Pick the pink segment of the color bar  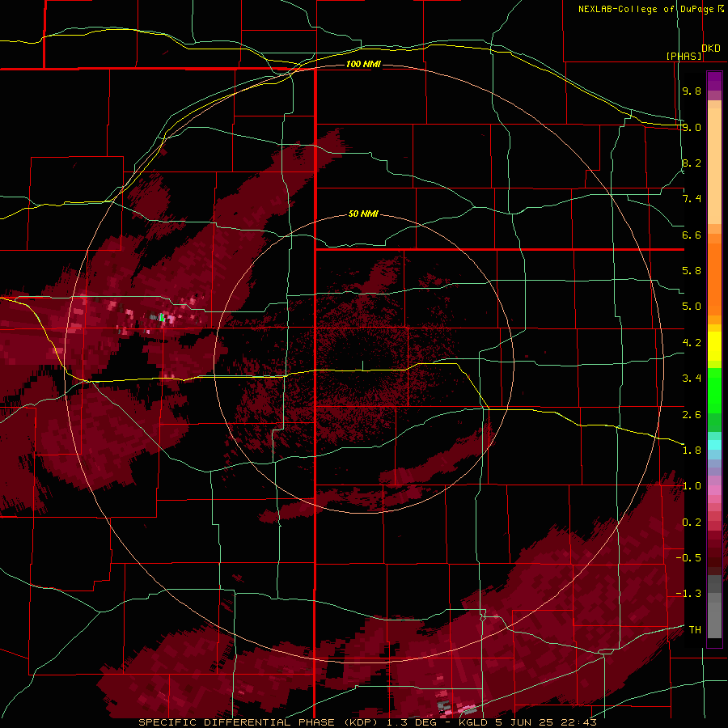[x=714, y=490]
